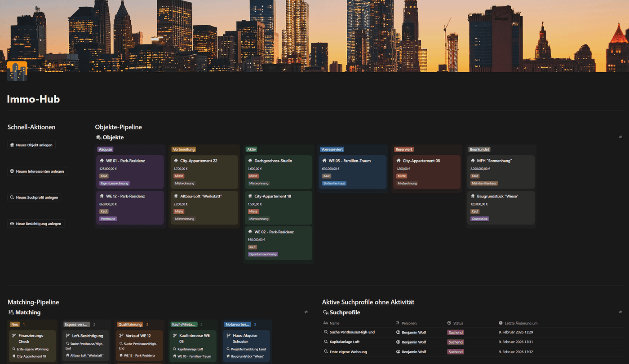The width and height of the screenshot is (629, 364).
Task: Open the Dachgeschoss-Studio card
Action: pyautogui.click(x=278, y=171)
